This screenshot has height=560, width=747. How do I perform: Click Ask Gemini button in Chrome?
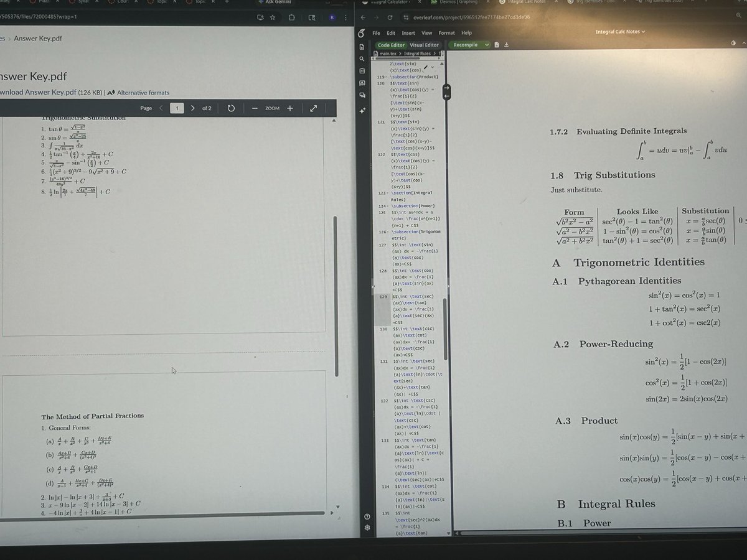pos(274,2)
